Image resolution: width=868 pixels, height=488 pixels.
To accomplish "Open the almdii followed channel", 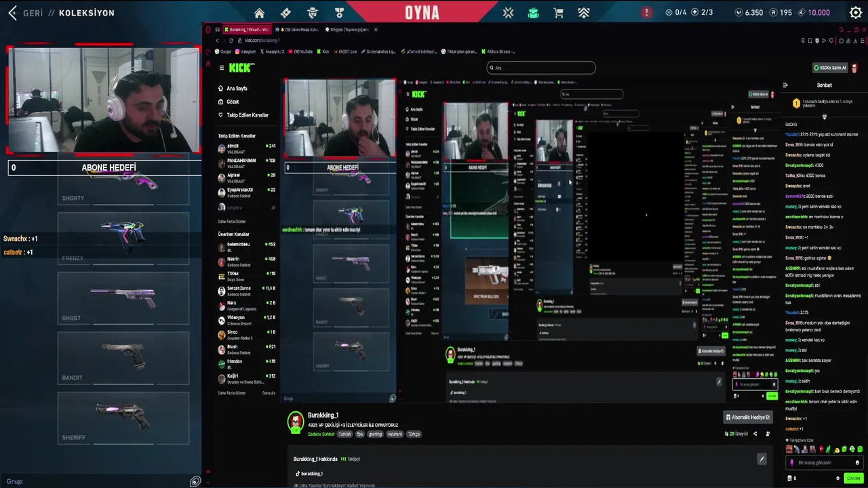I will point(247,148).
